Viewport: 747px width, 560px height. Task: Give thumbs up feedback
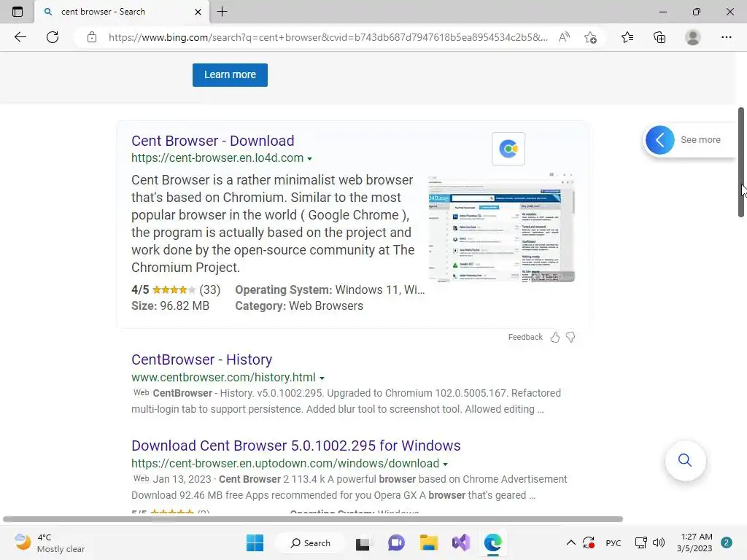pyautogui.click(x=555, y=337)
